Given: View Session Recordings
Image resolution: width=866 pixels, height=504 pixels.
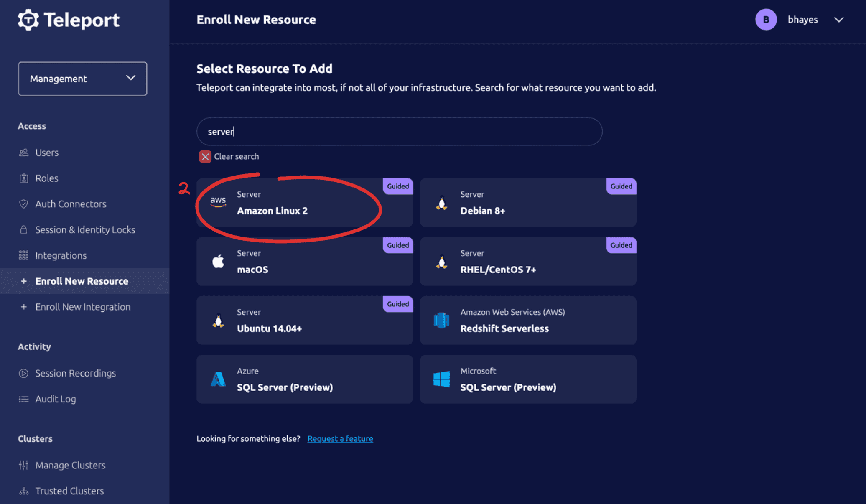Looking at the screenshot, I should point(76,373).
